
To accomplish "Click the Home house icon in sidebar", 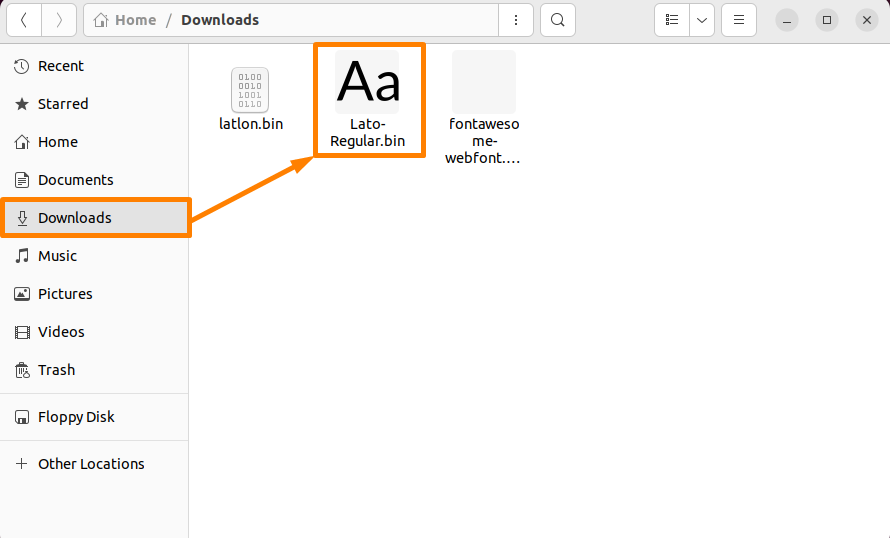I will pos(22,142).
